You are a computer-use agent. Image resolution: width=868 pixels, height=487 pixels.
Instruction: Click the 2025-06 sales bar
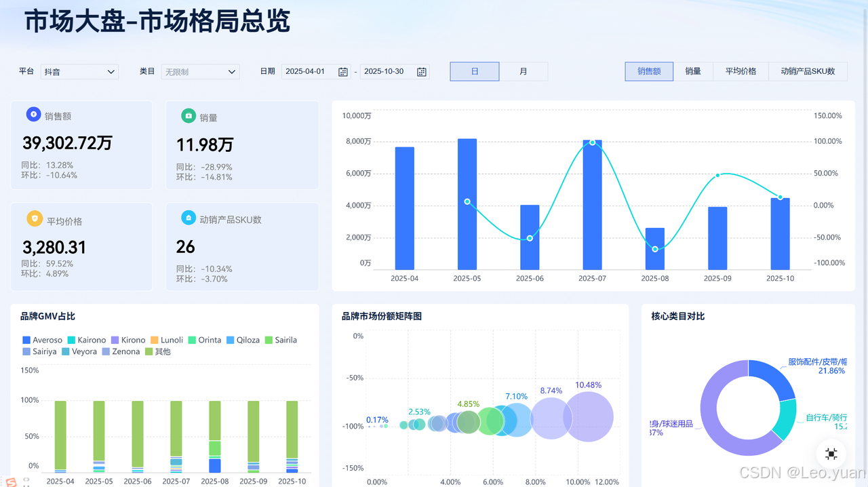pyautogui.click(x=530, y=237)
